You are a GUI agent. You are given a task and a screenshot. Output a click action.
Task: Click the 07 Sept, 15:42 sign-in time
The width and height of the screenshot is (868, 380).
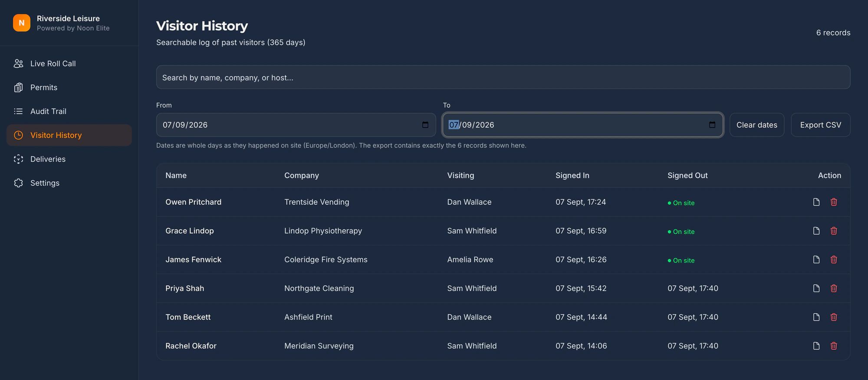click(581, 288)
